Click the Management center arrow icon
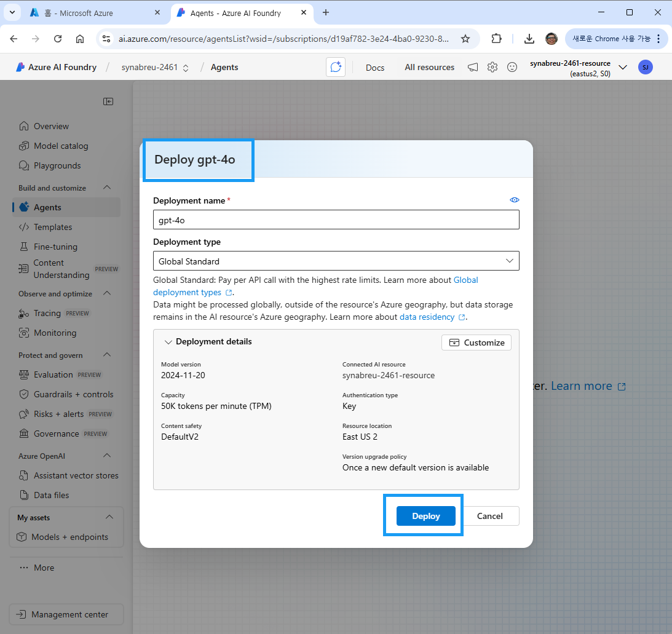The height and width of the screenshot is (634, 672). point(21,614)
